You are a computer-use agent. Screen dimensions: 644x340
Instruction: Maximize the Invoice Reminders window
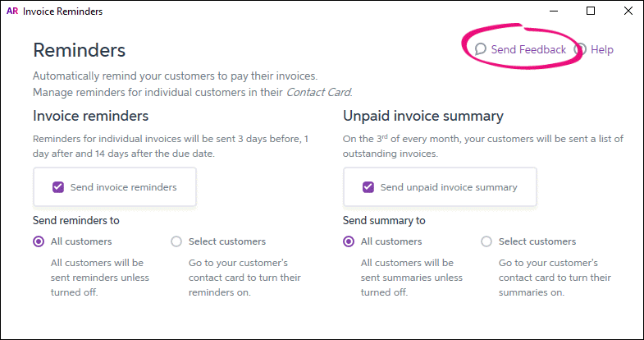pyautogui.click(x=591, y=11)
